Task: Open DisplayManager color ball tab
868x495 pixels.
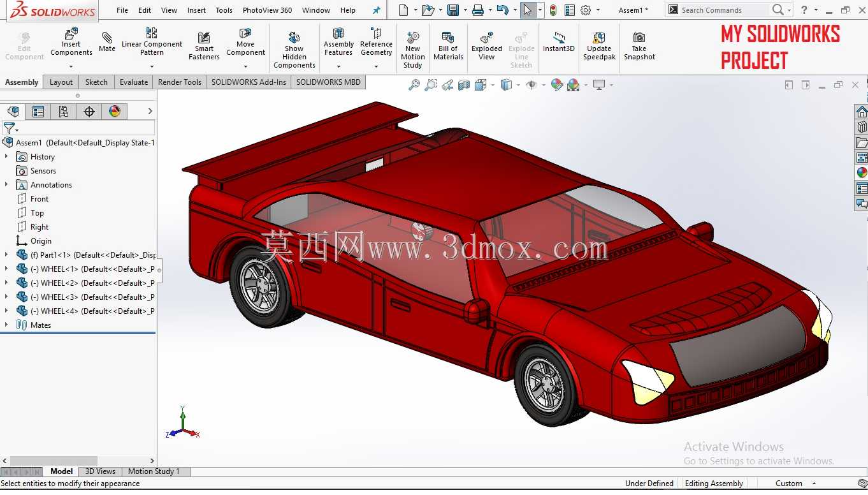Action: [x=115, y=112]
